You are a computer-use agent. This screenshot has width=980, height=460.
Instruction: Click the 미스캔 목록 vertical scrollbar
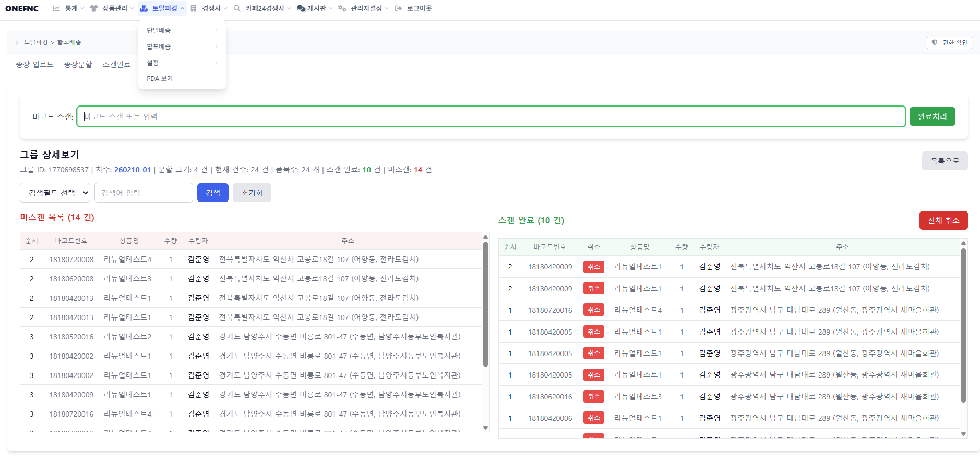click(485, 303)
